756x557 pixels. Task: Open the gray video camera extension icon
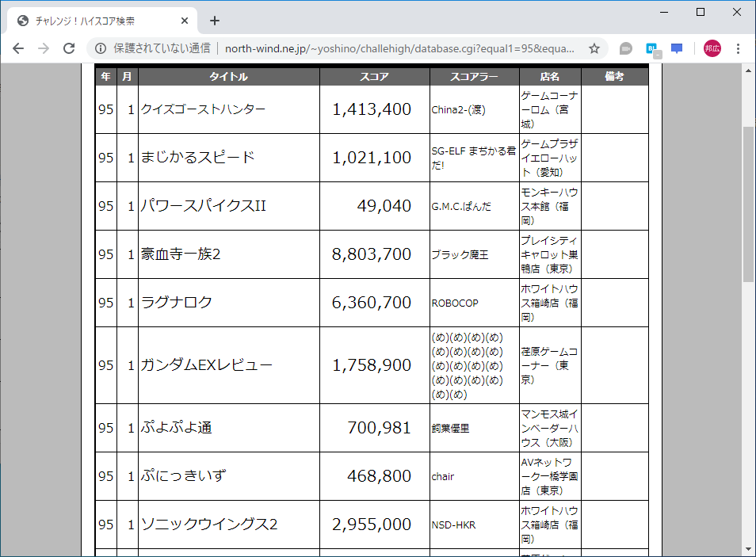tap(625, 48)
